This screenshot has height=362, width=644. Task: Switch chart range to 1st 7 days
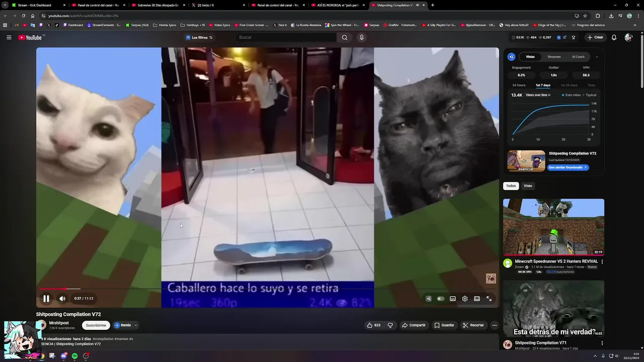coord(543,85)
